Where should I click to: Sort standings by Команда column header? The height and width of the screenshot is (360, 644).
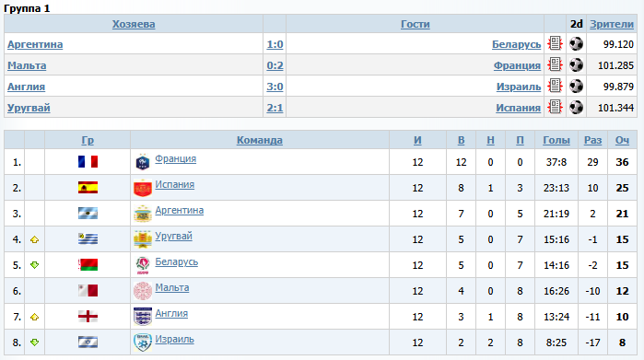coord(260,140)
